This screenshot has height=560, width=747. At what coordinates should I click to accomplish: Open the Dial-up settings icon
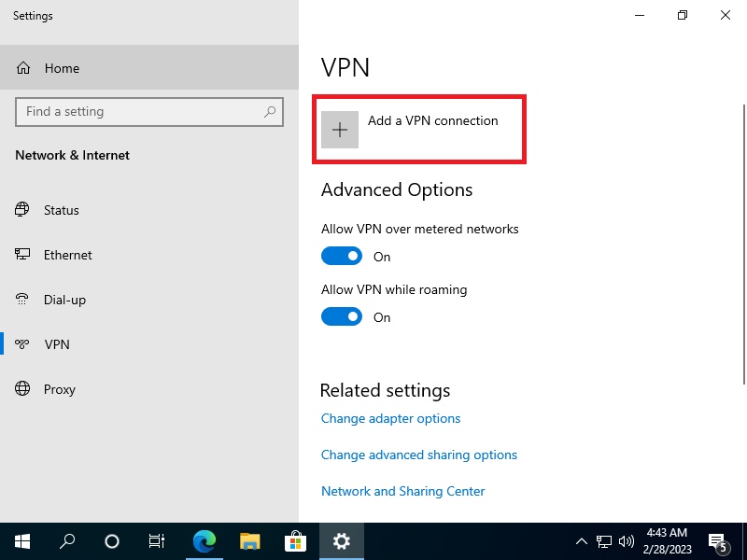(22, 300)
